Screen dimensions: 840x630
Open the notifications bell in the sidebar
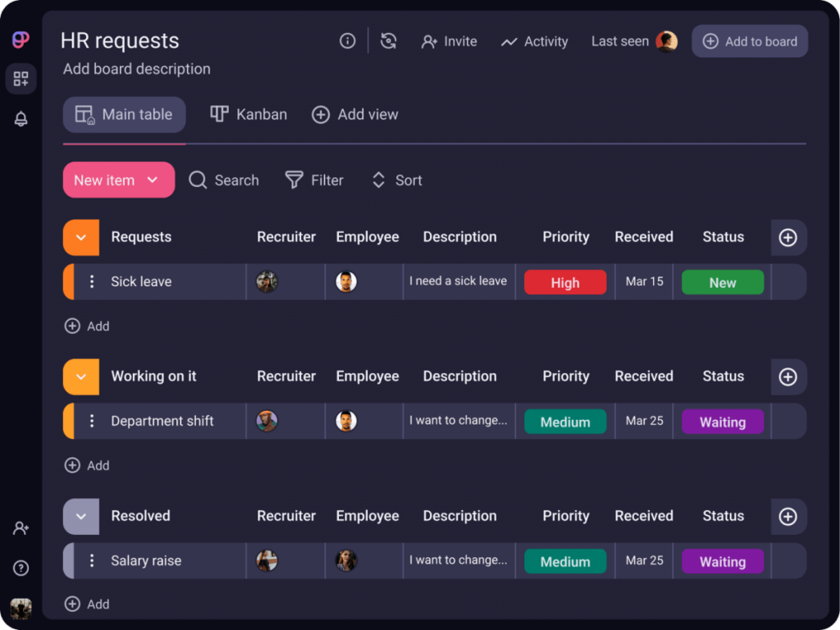click(x=21, y=118)
